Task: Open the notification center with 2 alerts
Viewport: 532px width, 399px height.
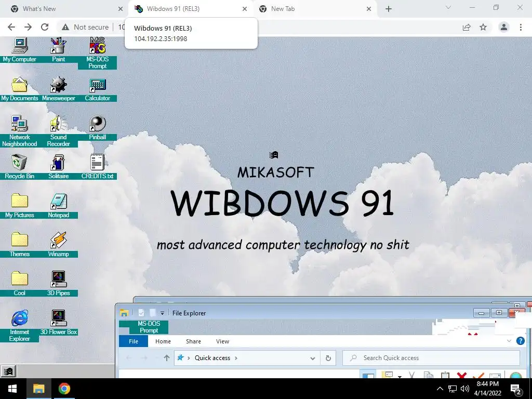Action: pyautogui.click(x=516, y=389)
